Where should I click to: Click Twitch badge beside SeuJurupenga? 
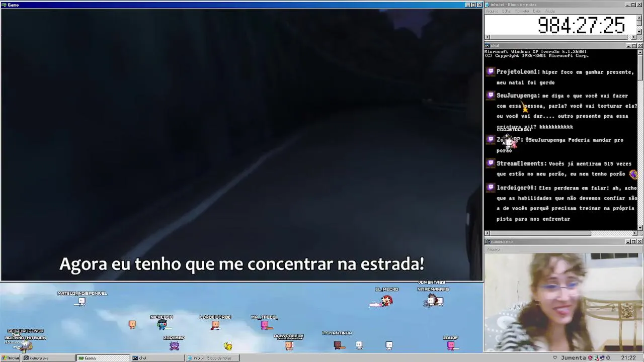[491, 96]
